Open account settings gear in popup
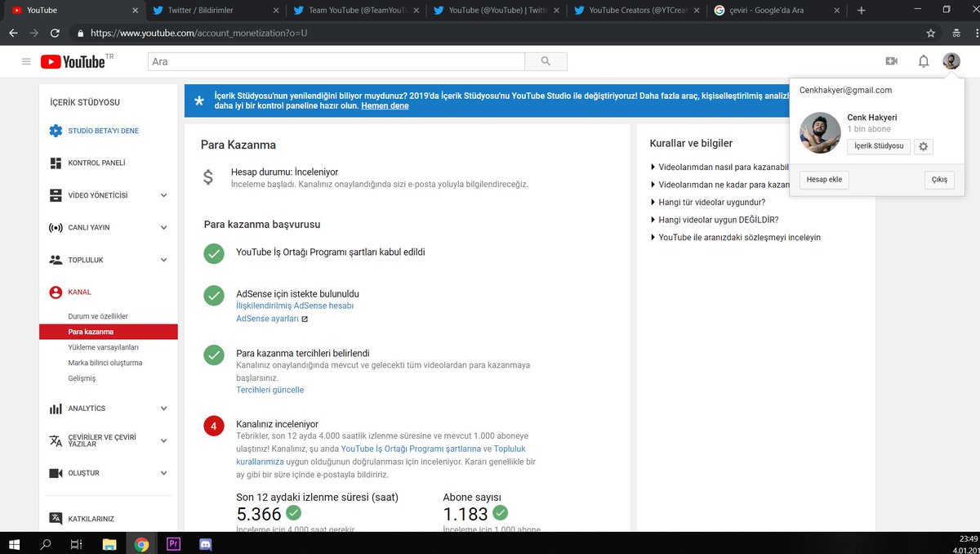The height and width of the screenshot is (554, 980). tap(924, 146)
